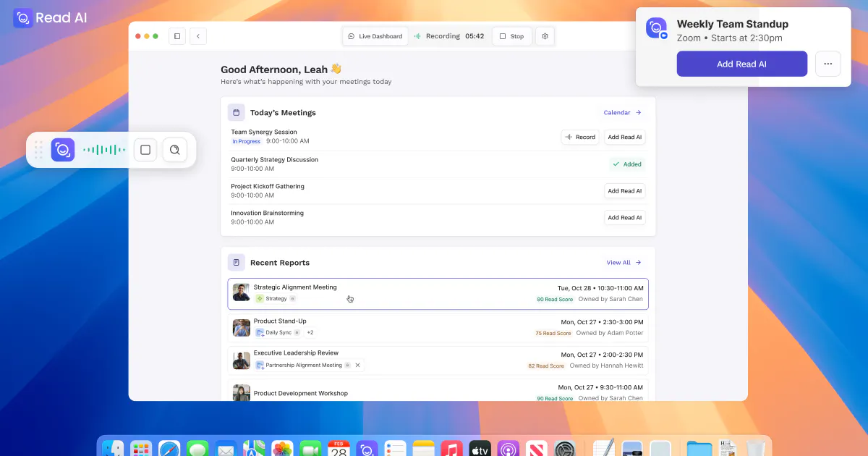Add Read AI to Project Kickoff Gathering
Image resolution: width=868 pixels, height=456 pixels.
(625, 191)
